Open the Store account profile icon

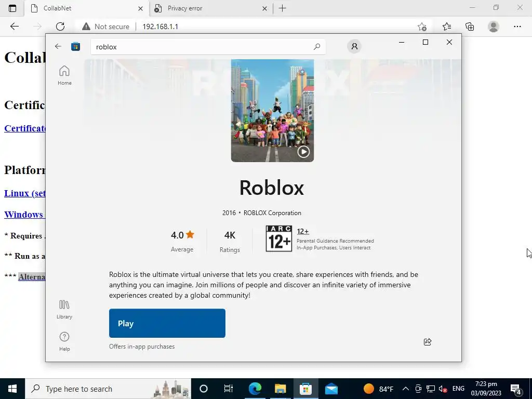(354, 46)
